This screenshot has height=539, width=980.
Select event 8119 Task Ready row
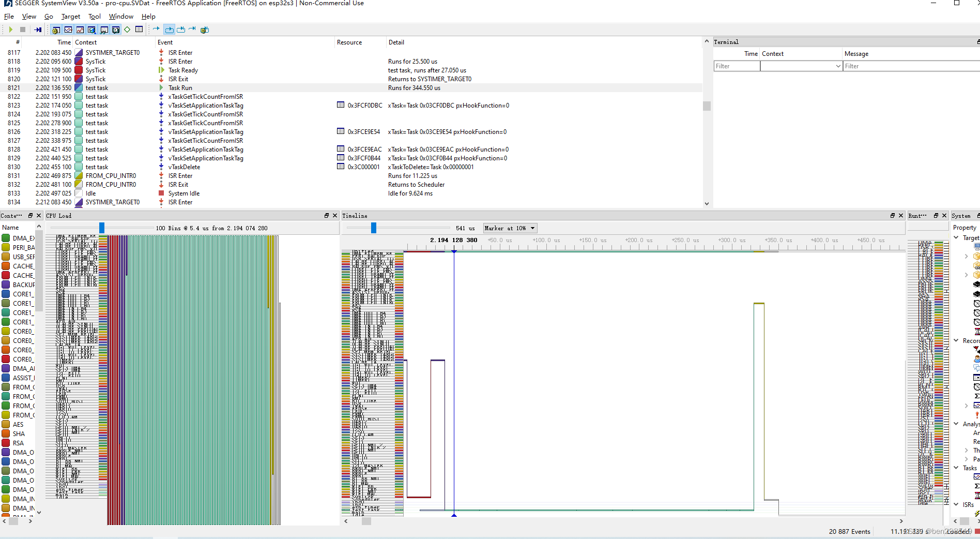click(351, 70)
